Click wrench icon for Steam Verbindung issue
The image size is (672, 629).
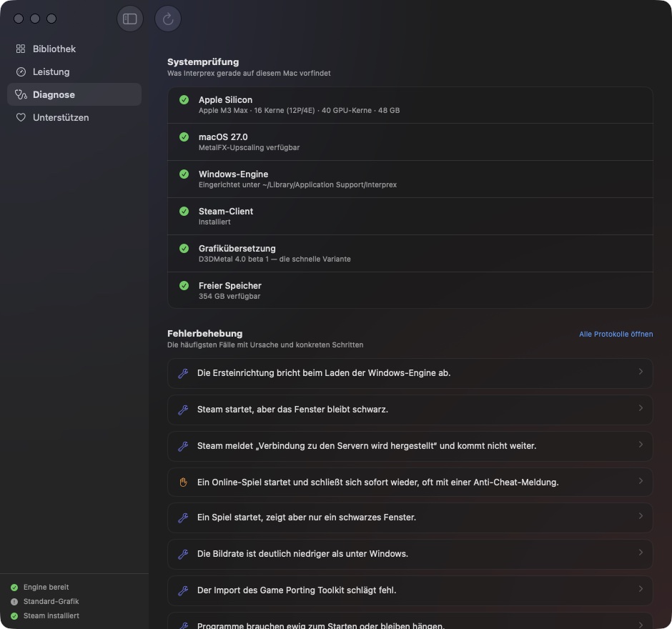[x=183, y=447]
